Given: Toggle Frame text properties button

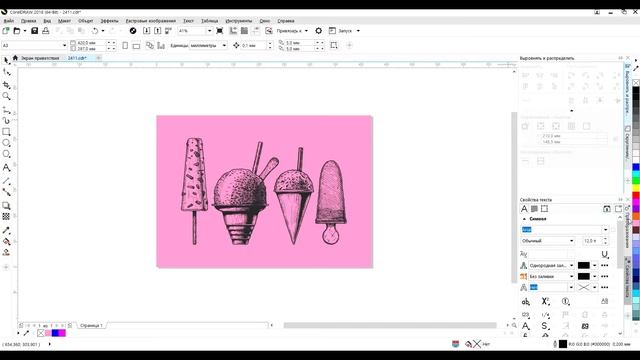Looking at the screenshot, I should click(544, 209).
